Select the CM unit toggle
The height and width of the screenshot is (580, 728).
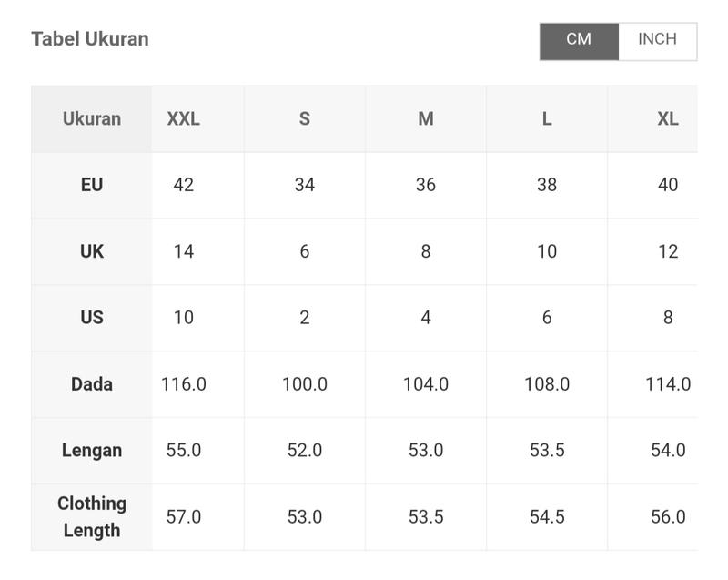click(x=579, y=41)
